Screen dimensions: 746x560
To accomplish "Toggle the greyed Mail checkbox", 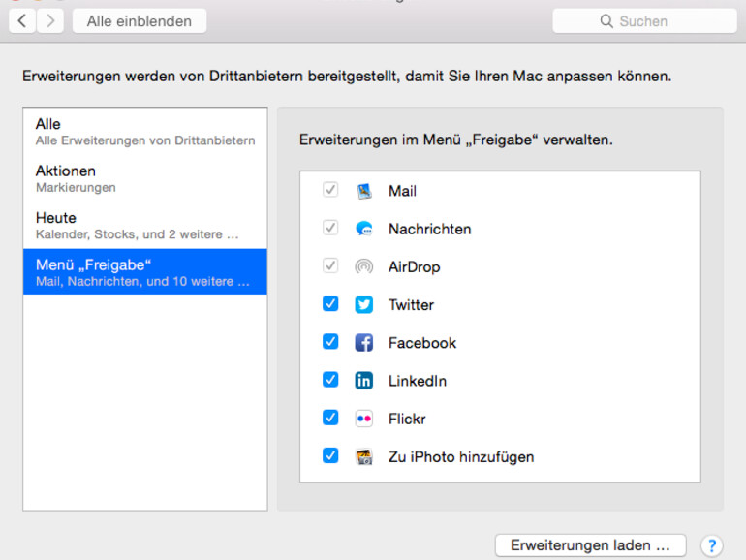I will click(x=330, y=189).
